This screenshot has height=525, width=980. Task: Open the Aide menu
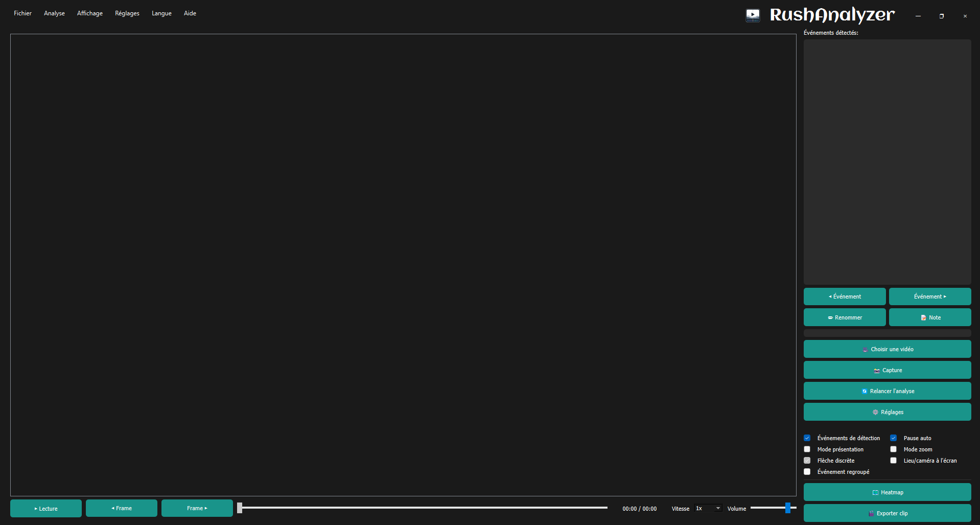click(x=190, y=13)
